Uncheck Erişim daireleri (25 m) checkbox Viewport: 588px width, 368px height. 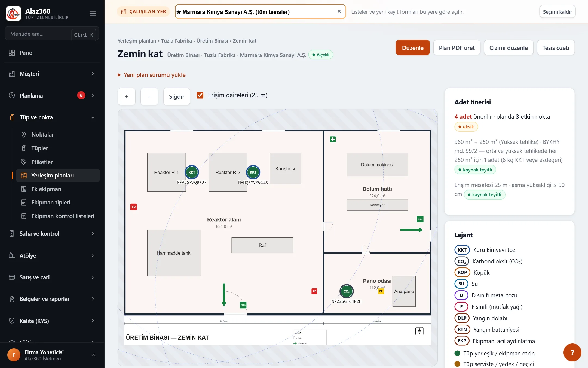[x=200, y=95]
